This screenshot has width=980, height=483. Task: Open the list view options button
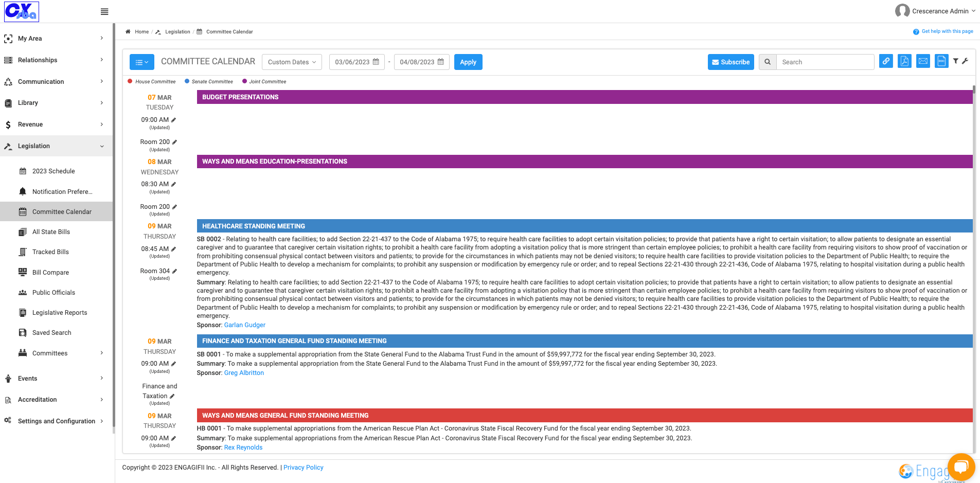142,62
